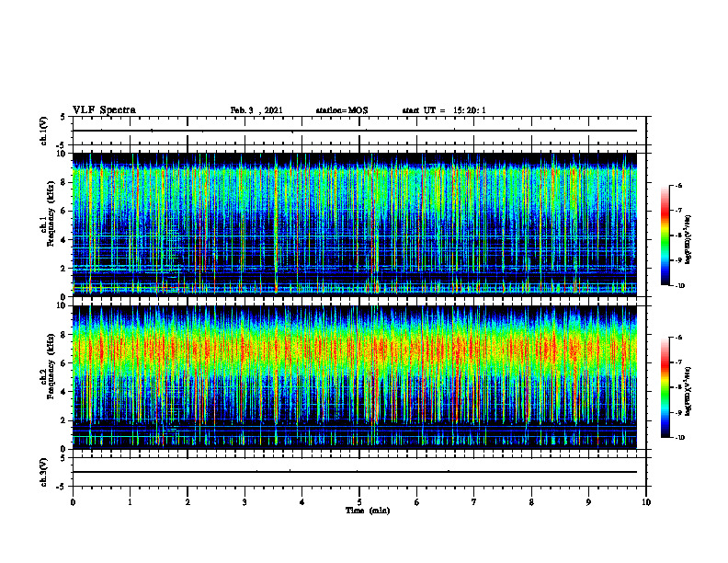Click the "-10" label on the ch.1 colorbar
728x563 pixels.
pos(680,286)
